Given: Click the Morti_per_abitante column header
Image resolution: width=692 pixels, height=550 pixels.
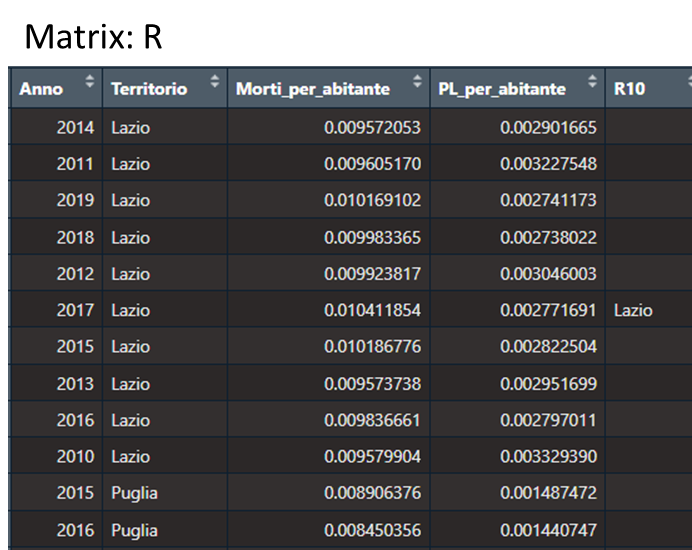Looking at the screenshot, I should (x=328, y=88).
